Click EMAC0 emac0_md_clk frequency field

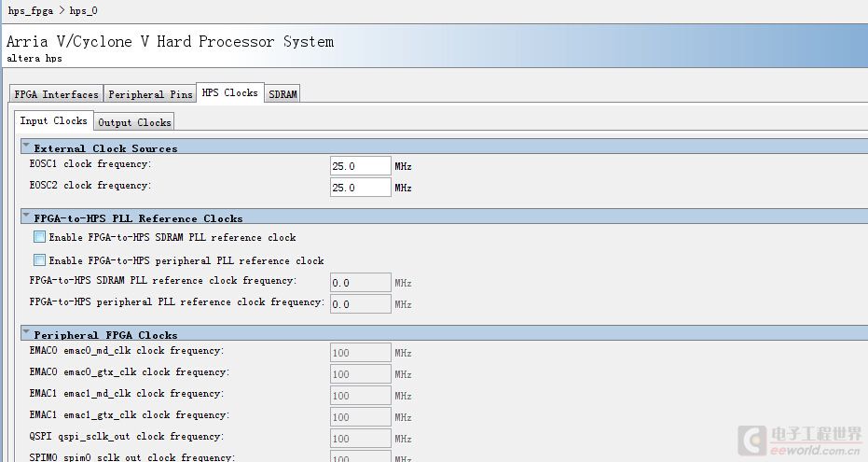361,352
